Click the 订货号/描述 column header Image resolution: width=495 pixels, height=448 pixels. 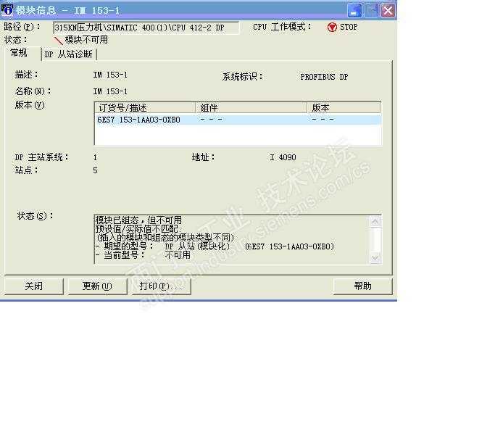(x=145, y=108)
